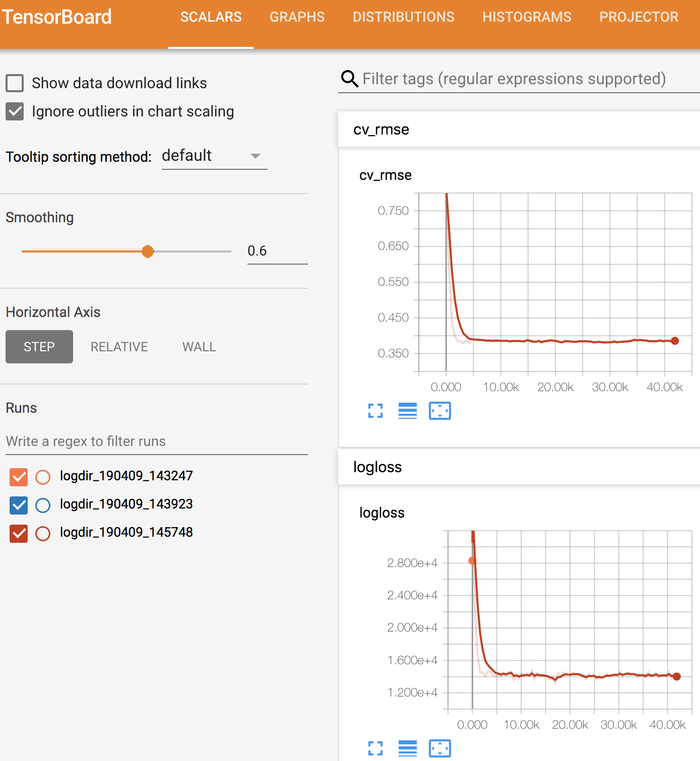The width and height of the screenshot is (700, 761).
Task: Set horizontal axis to RELATIVE
Action: click(x=119, y=347)
